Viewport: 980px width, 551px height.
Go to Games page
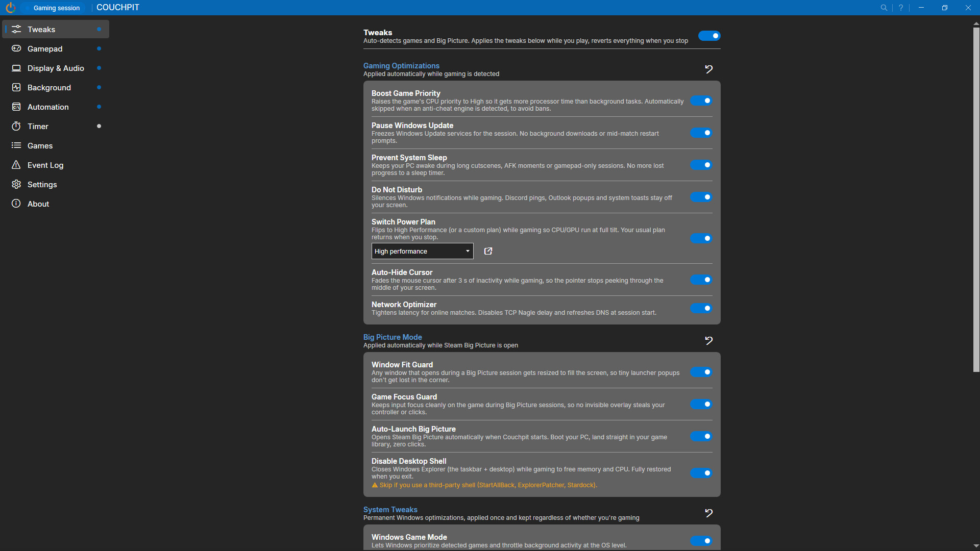coord(56,145)
